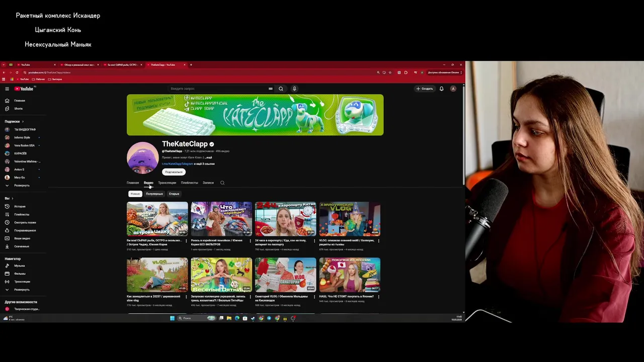
Task: Open options menu for the Чеджу raw fish video
Action: coord(186,241)
